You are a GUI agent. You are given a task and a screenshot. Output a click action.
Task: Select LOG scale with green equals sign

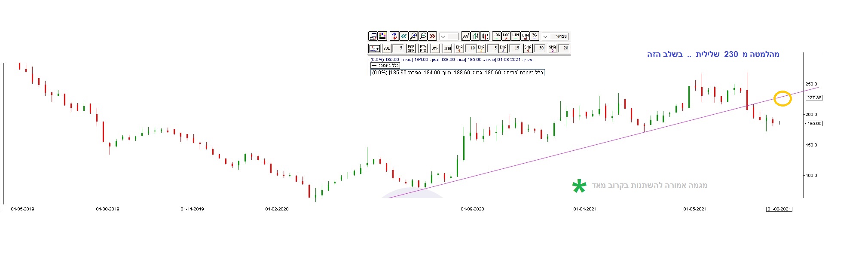496,36
